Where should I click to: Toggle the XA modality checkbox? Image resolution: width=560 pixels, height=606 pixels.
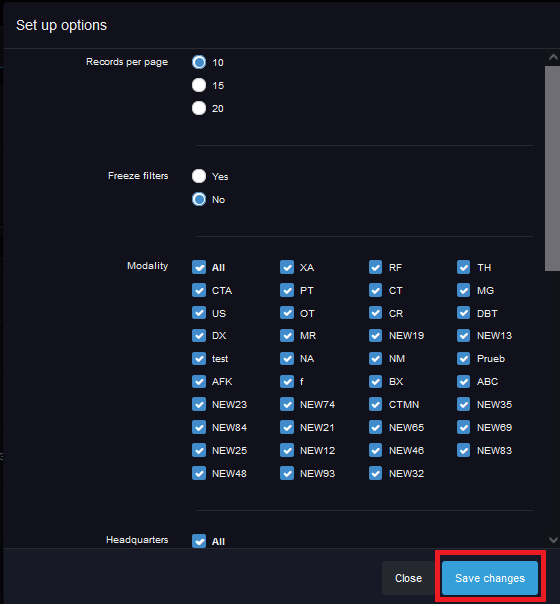pyautogui.click(x=287, y=267)
